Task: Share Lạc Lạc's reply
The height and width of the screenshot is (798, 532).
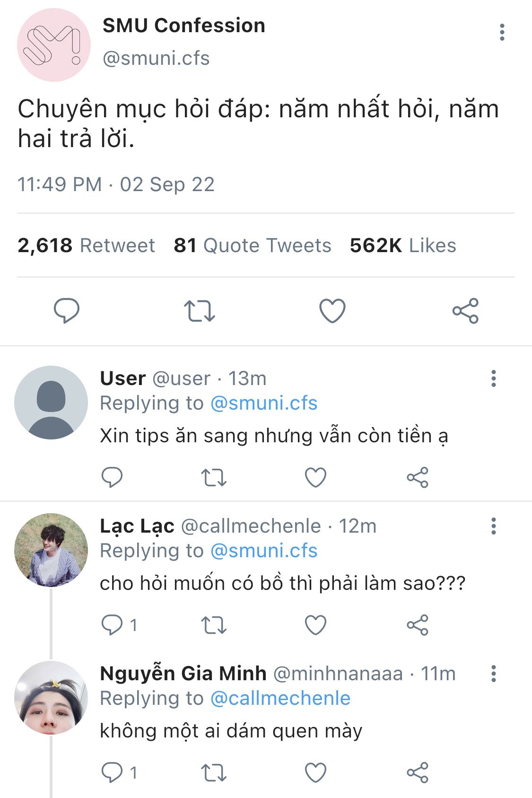Action: 418,625
